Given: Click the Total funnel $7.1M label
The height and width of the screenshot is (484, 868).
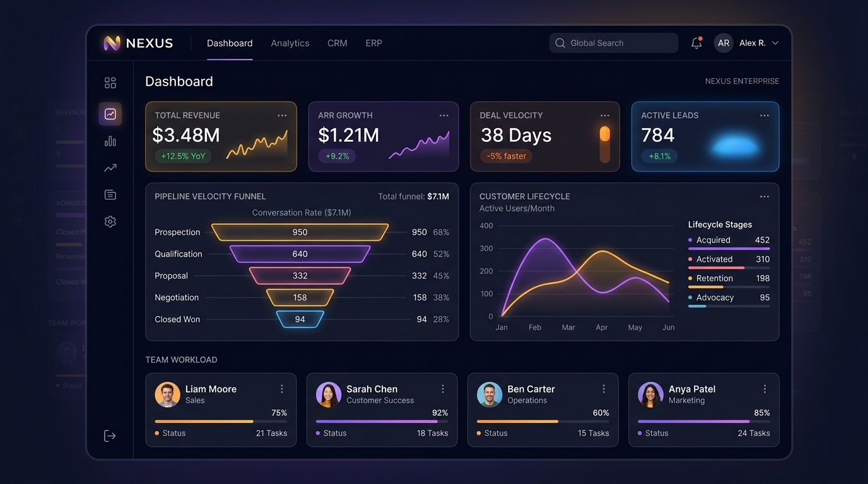Looking at the screenshot, I should coord(414,197).
